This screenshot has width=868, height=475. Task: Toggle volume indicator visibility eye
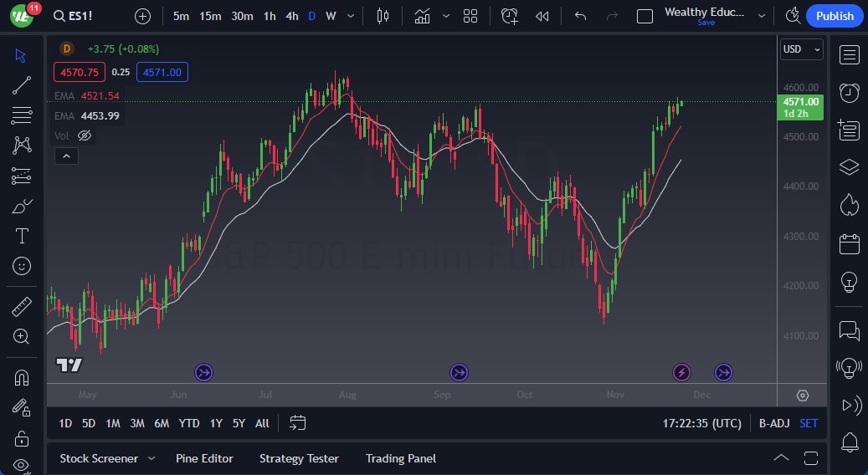[x=85, y=135]
